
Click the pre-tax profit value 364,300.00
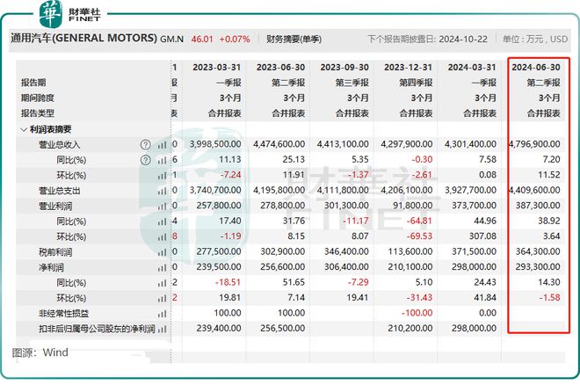click(x=538, y=251)
